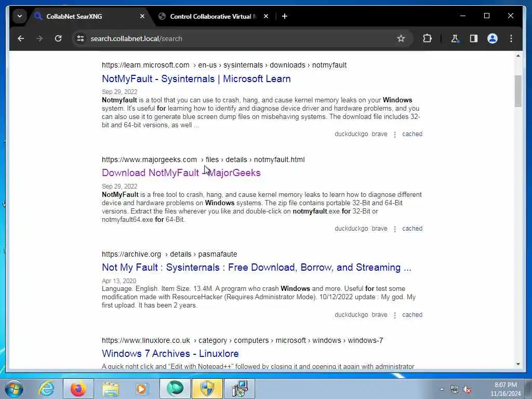Click the muted volume tray icon
Image resolution: width=532 pixels, height=399 pixels.
click(468, 390)
